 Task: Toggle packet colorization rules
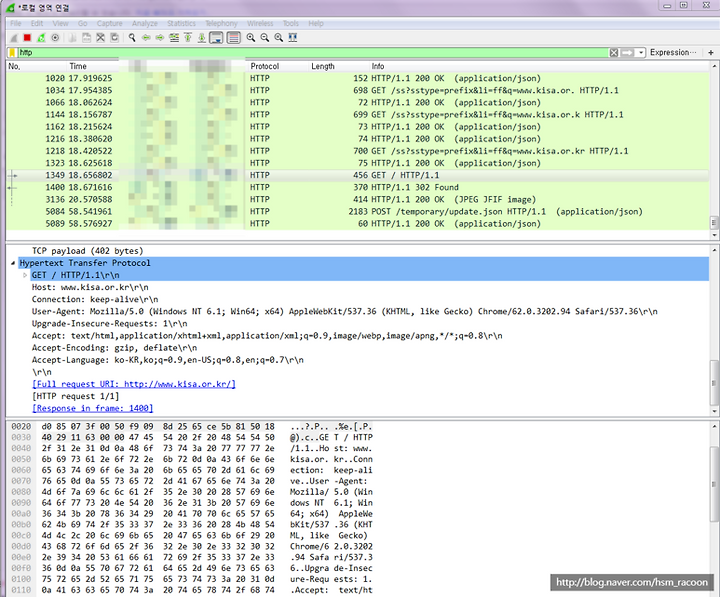234,38
